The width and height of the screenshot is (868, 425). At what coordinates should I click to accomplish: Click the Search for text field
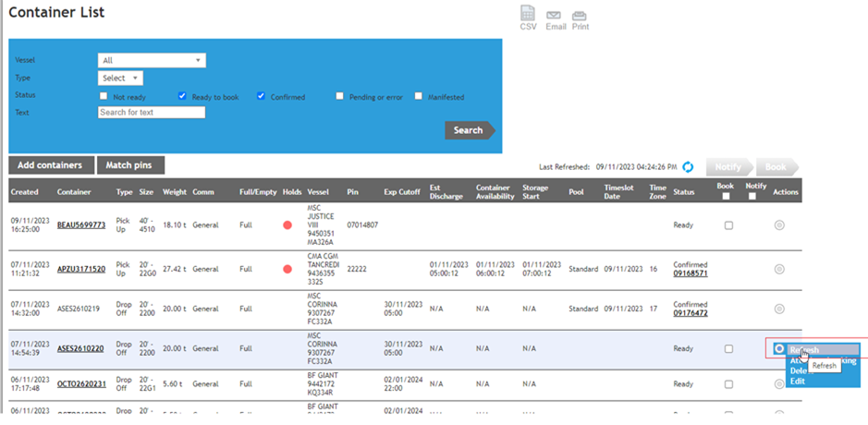(x=152, y=113)
